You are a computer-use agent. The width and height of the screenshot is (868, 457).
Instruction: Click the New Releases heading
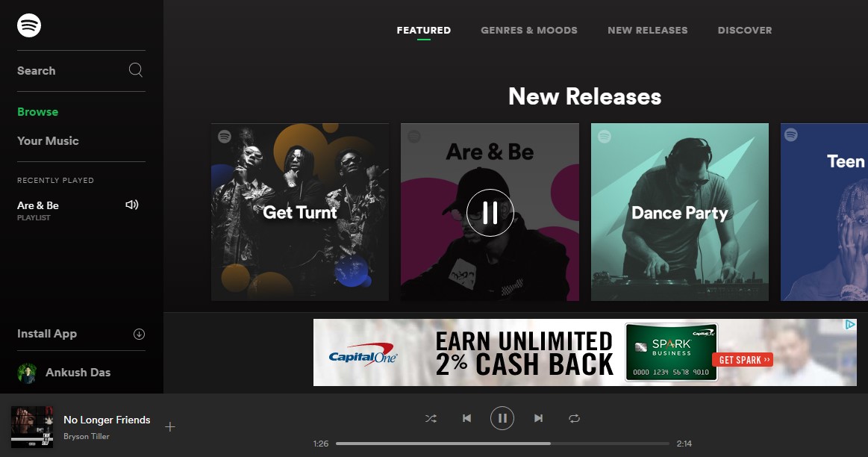pos(584,96)
